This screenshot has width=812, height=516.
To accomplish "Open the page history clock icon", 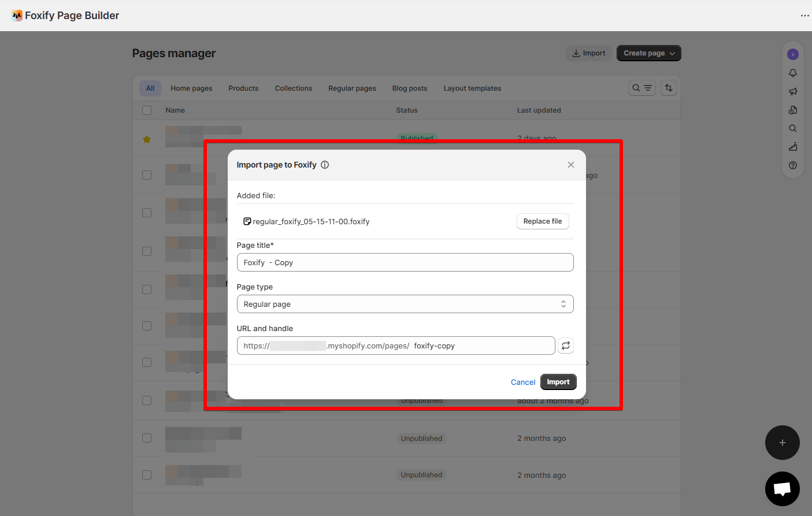I will point(793,110).
